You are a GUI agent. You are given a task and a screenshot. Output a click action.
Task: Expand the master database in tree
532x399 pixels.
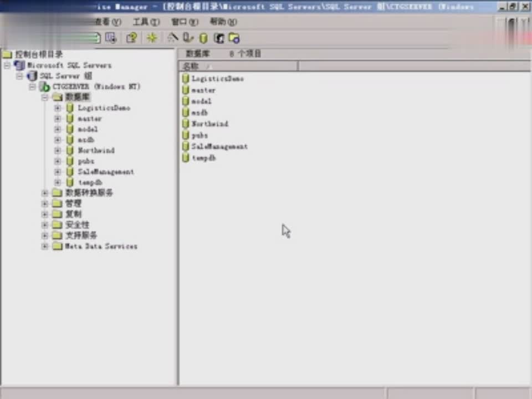[x=58, y=119]
